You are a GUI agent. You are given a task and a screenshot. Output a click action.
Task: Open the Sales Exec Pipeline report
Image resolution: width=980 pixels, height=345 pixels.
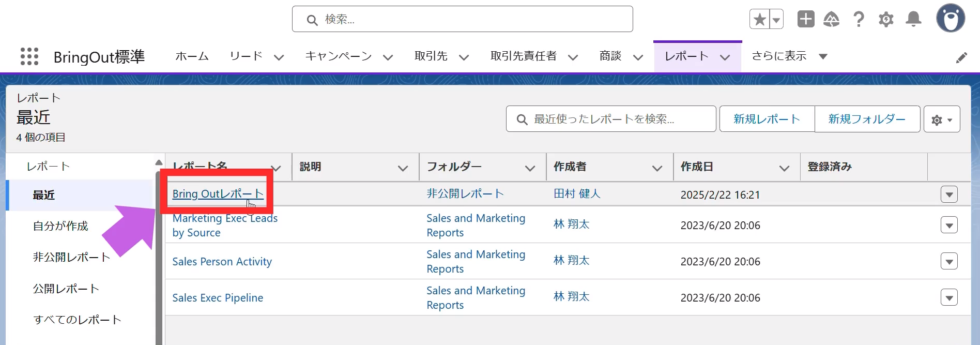click(x=218, y=298)
